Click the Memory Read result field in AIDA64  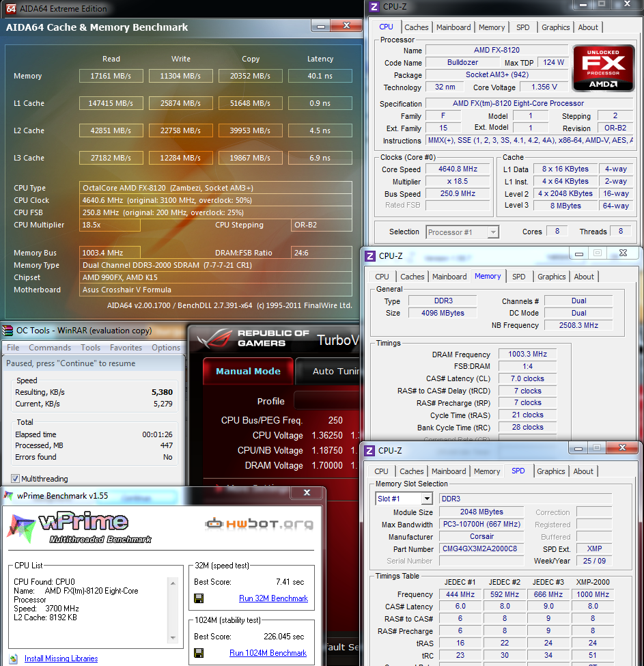[x=111, y=76]
